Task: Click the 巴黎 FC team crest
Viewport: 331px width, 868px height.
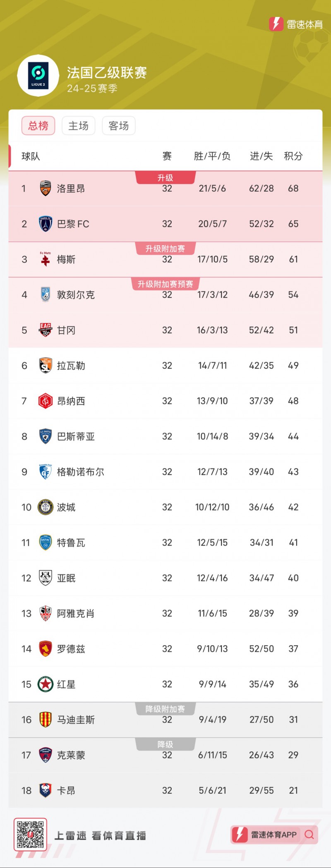Action: (46, 224)
